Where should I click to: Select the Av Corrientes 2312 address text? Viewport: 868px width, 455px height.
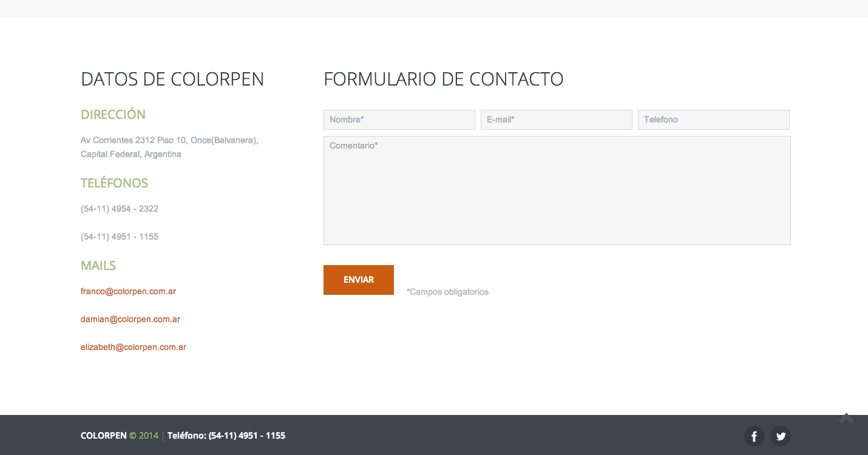pos(169,147)
